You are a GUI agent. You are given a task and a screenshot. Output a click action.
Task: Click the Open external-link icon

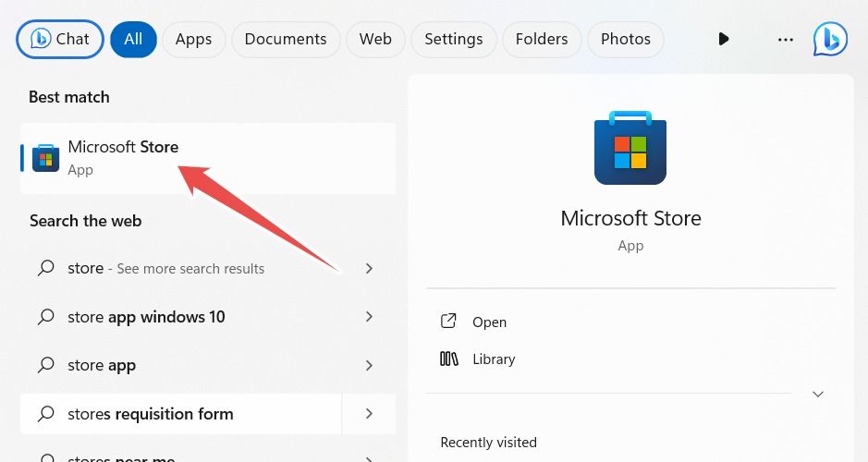pos(448,321)
